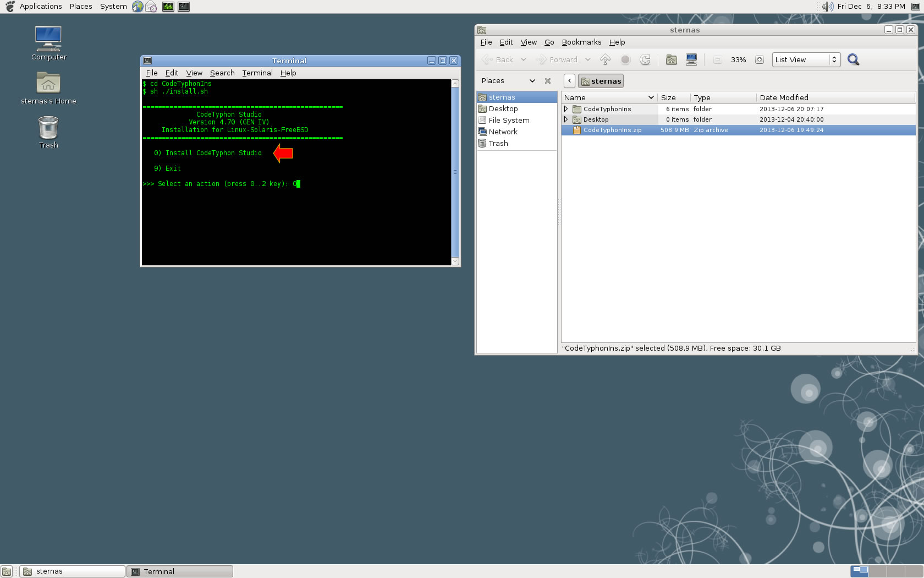This screenshot has width=924, height=578.
Task: Open File menu in Terminal window
Action: click(152, 73)
